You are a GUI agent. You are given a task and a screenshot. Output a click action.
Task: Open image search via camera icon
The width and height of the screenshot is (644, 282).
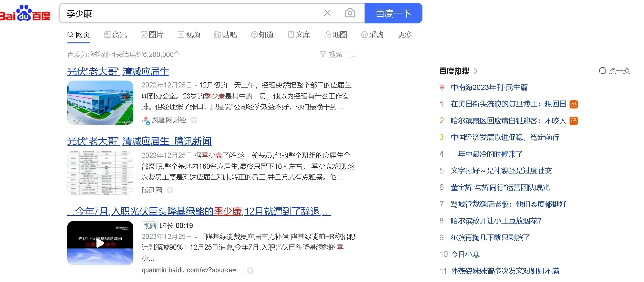350,13
